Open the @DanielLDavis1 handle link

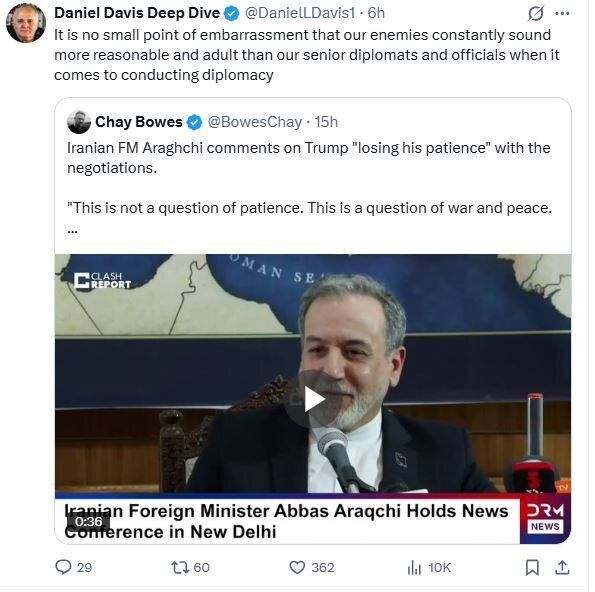coord(300,13)
